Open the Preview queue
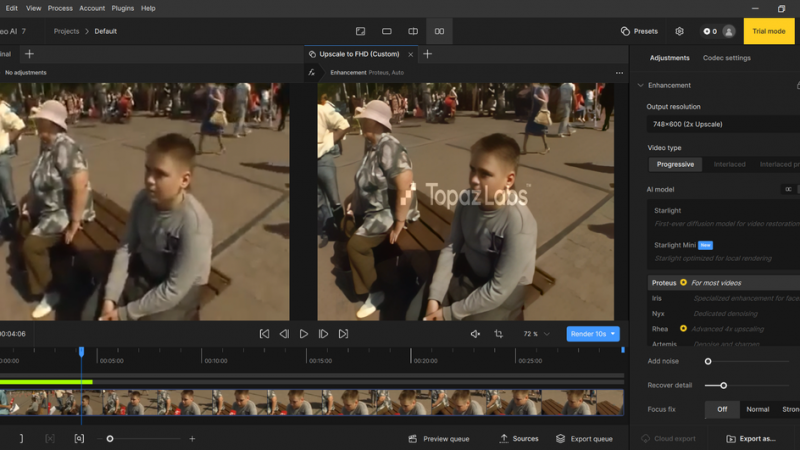 (x=439, y=438)
